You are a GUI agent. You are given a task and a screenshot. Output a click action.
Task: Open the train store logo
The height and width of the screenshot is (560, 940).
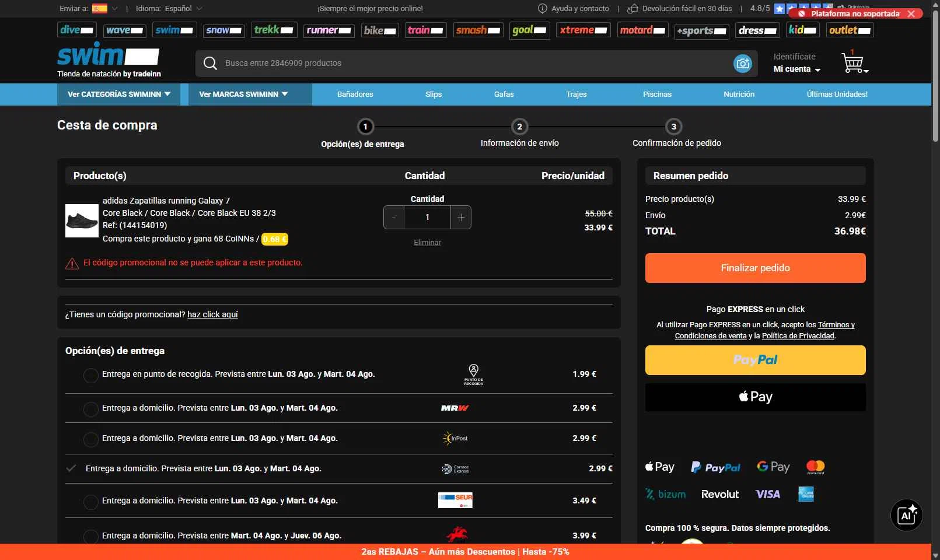425,30
